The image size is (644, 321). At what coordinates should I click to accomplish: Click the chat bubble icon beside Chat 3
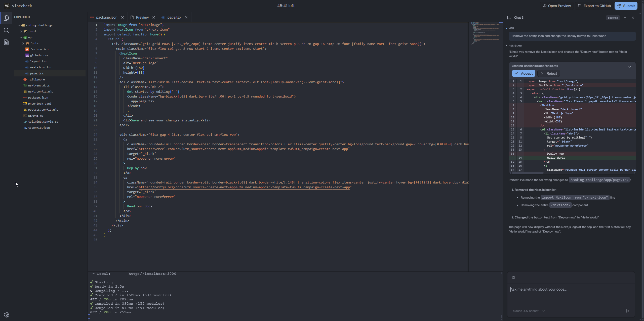[509, 17]
